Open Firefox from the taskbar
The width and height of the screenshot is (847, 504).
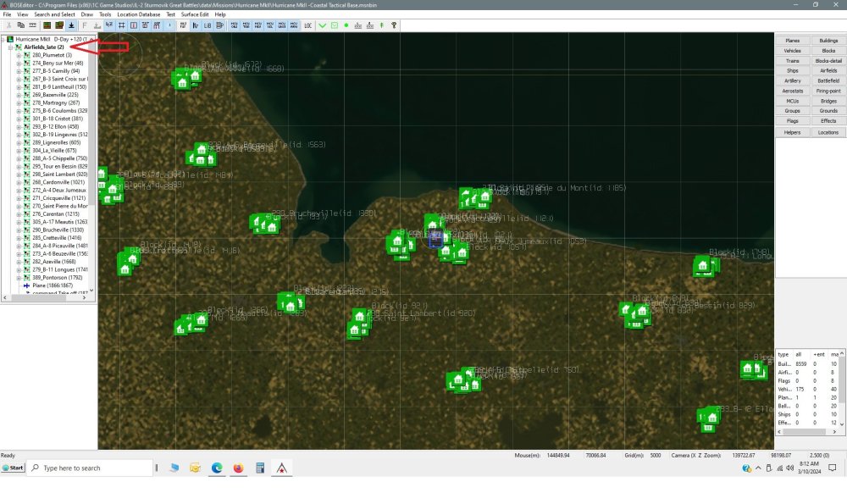coord(238,467)
